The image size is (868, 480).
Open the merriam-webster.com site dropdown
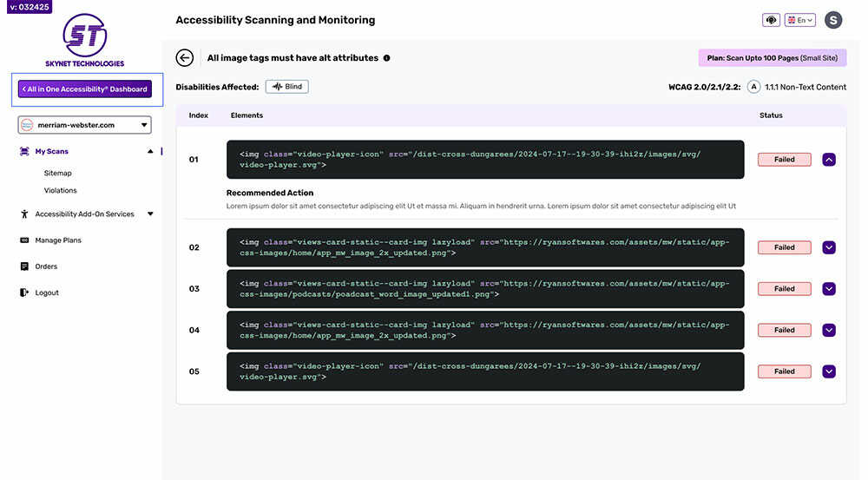coord(85,125)
